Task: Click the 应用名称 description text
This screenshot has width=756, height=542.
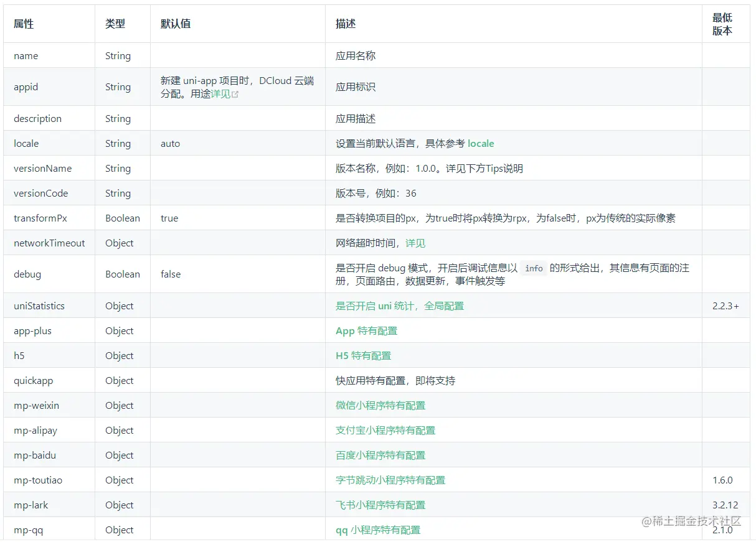Action: point(356,55)
